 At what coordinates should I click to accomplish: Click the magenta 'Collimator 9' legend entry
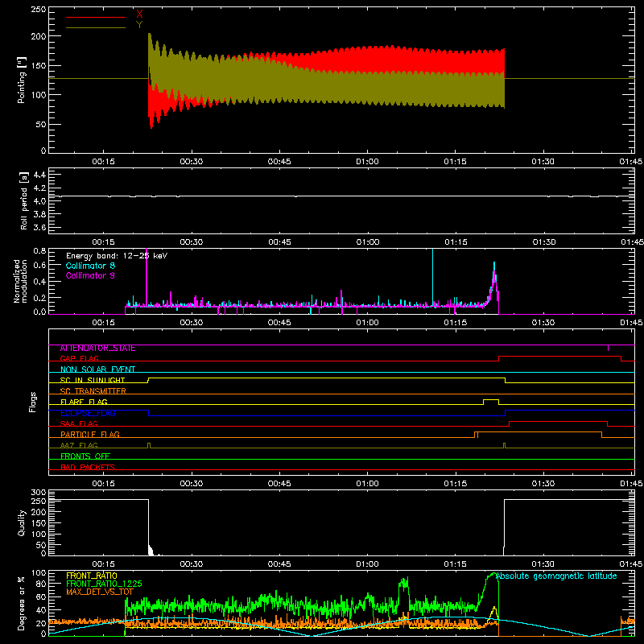coord(90,275)
